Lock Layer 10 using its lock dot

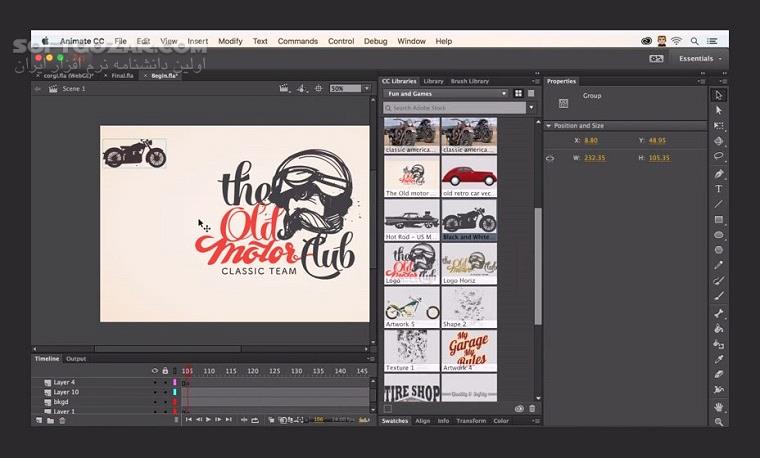(x=165, y=392)
